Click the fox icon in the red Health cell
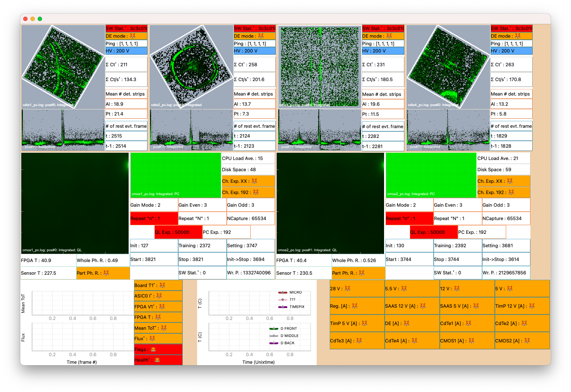This screenshot has height=392, width=571. pyautogui.click(x=157, y=360)
